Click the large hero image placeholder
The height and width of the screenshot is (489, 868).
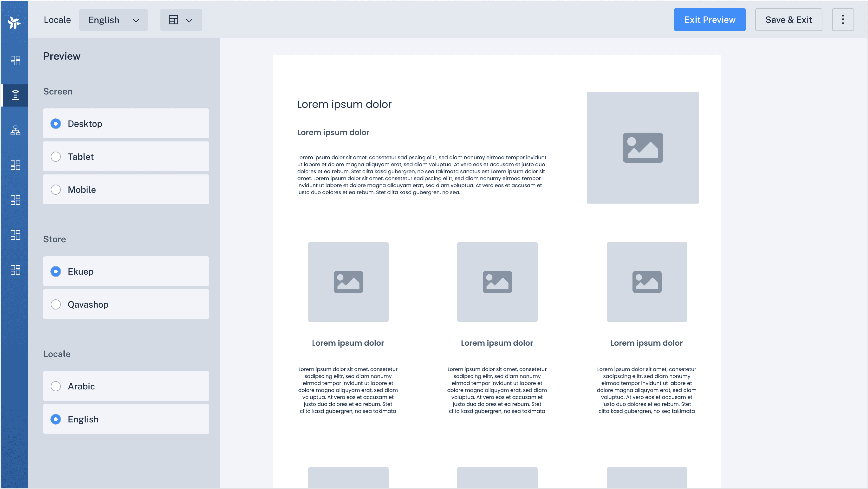pyautogui.click(x=642, y=148)
